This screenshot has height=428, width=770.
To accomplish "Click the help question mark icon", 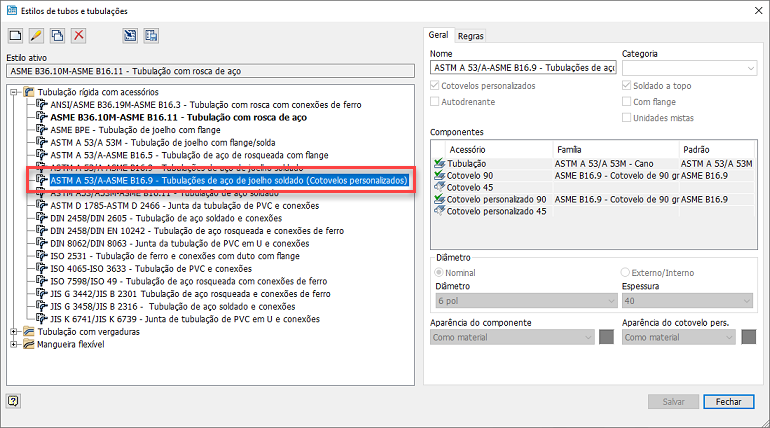I will pos(13,401).
